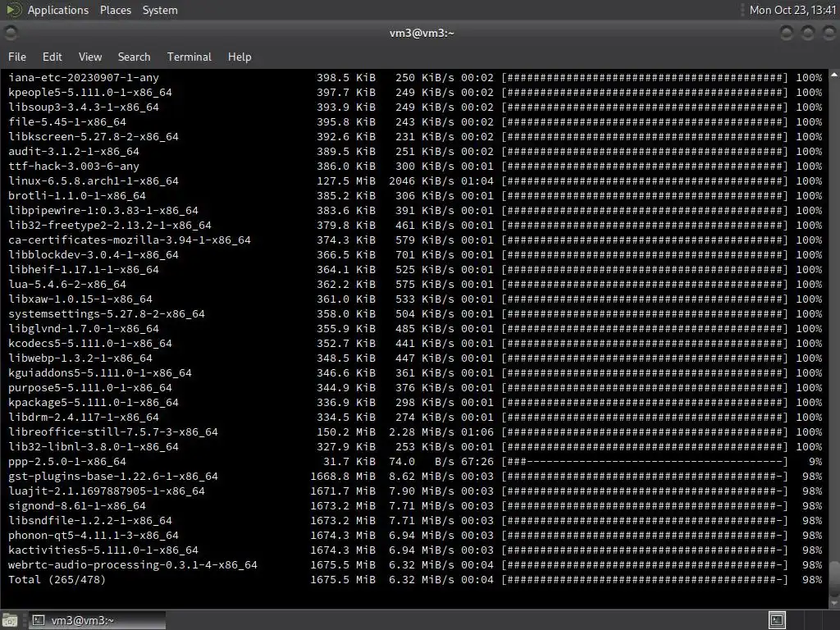Viewport: 840px width, 630px height.
Task: Click the text kguiaddons5-5.111.0-1-x86_64
Action: coord(99,373)
